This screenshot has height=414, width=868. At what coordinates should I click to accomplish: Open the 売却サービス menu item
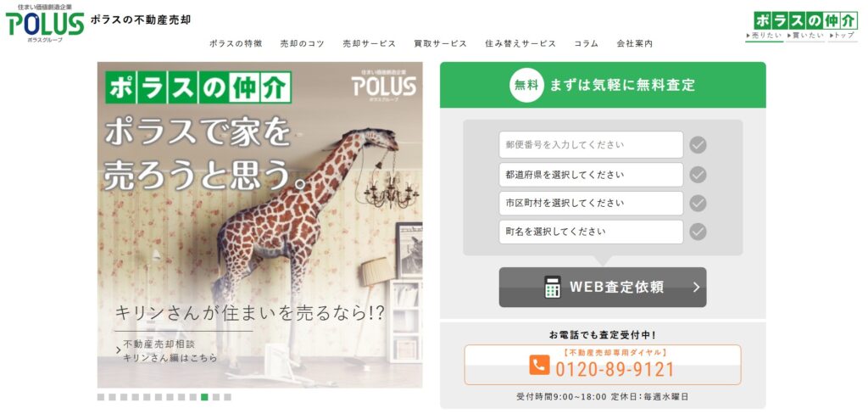pyautogui.click(x=370, y=43)
